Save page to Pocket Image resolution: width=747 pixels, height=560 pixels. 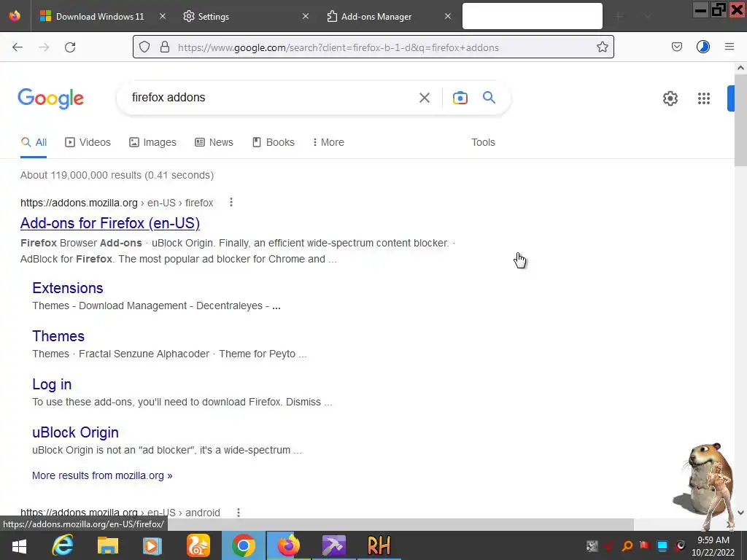coord(676,47)
